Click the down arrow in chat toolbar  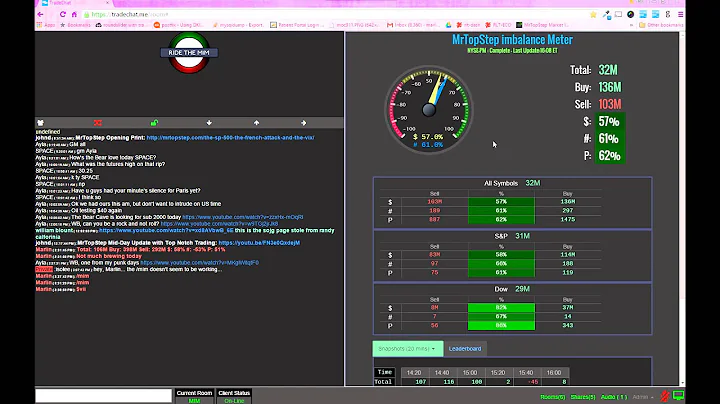pos(209,123)
